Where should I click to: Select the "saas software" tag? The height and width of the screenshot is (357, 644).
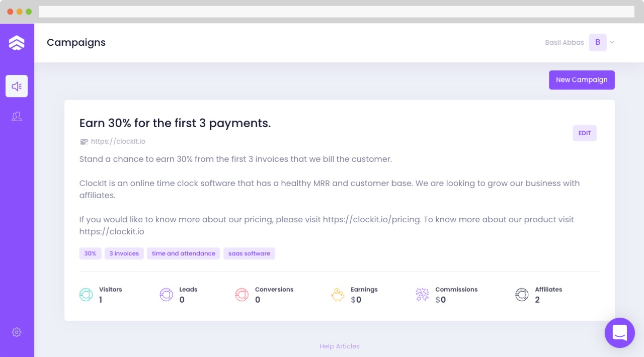pyautogui.click(x=249, y=253)
